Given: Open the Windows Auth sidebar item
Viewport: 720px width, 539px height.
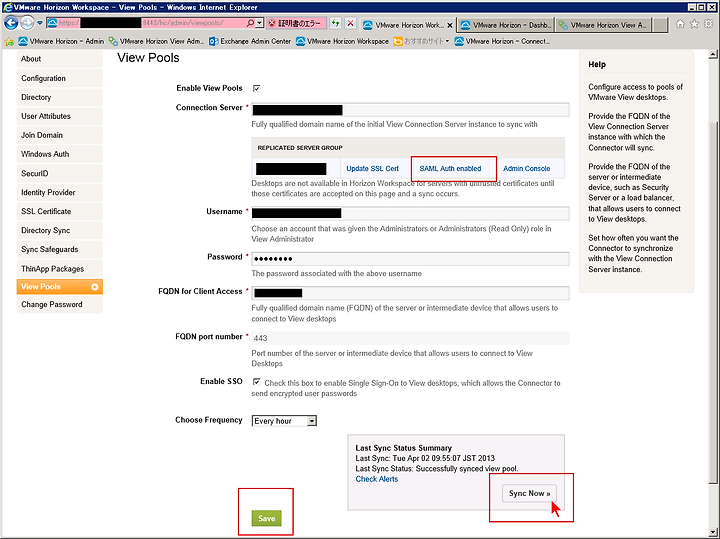Looking at the screenshot, I should click(x=60, y=154).
